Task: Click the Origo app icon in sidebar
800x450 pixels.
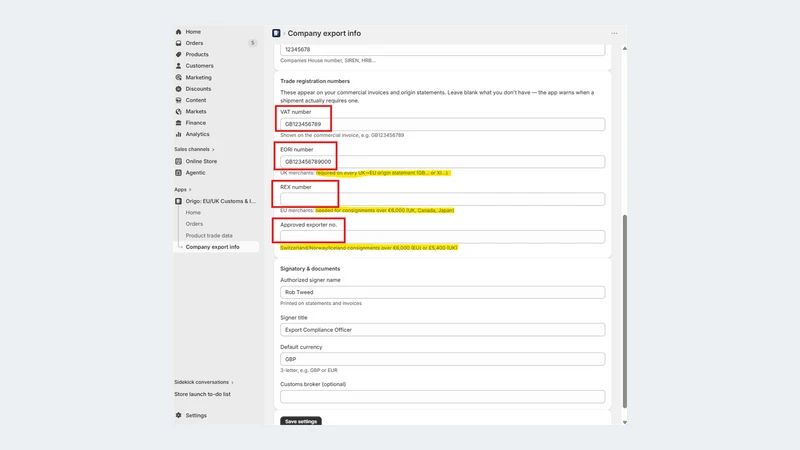Action: point(179,201)
